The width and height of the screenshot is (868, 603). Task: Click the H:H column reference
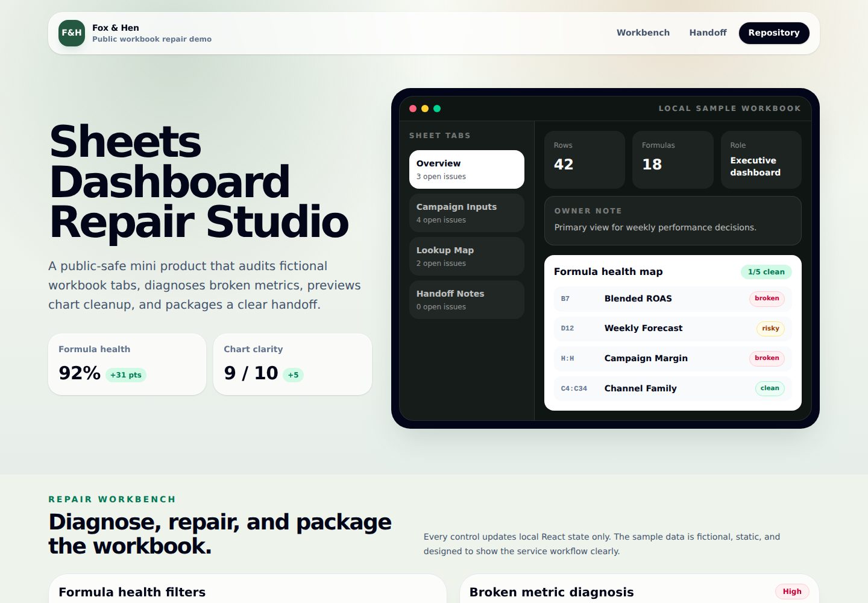coord(567,358)
